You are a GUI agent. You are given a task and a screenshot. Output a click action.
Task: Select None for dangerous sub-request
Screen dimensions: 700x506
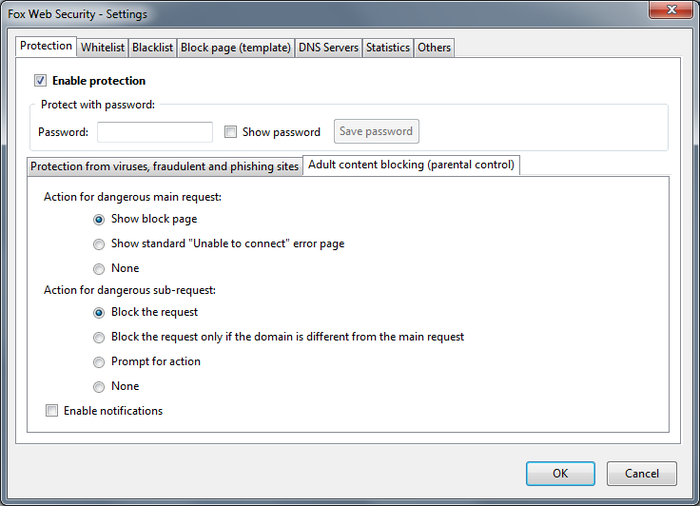99,386
